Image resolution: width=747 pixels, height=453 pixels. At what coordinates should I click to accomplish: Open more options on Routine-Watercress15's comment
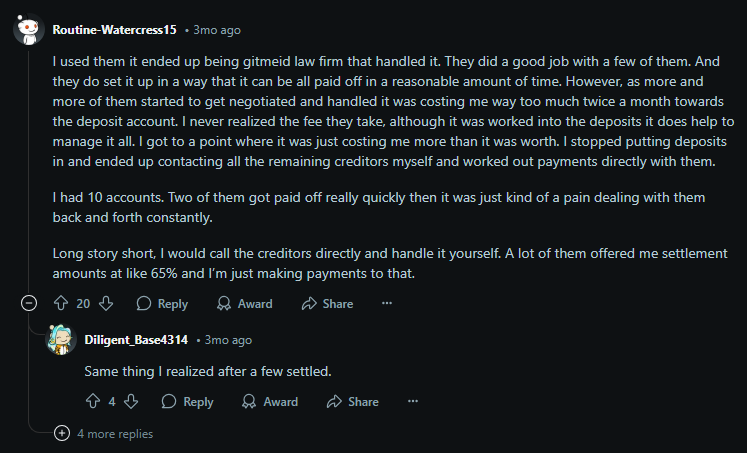tap(387, 303)
